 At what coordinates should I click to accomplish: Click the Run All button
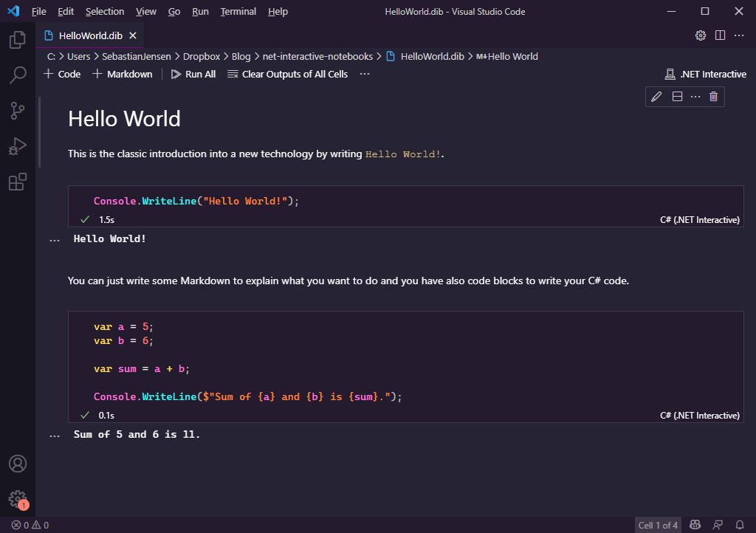click(193, 74)
